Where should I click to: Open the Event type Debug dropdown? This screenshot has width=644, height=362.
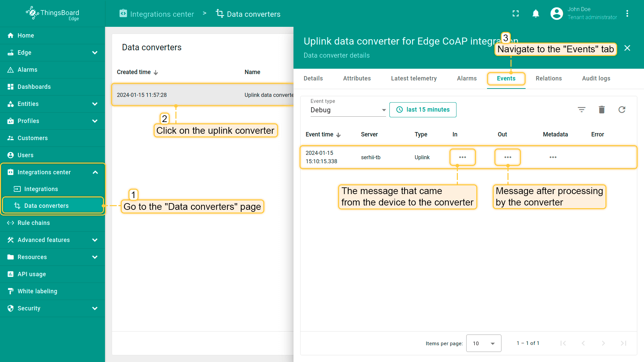coord(348,110)
